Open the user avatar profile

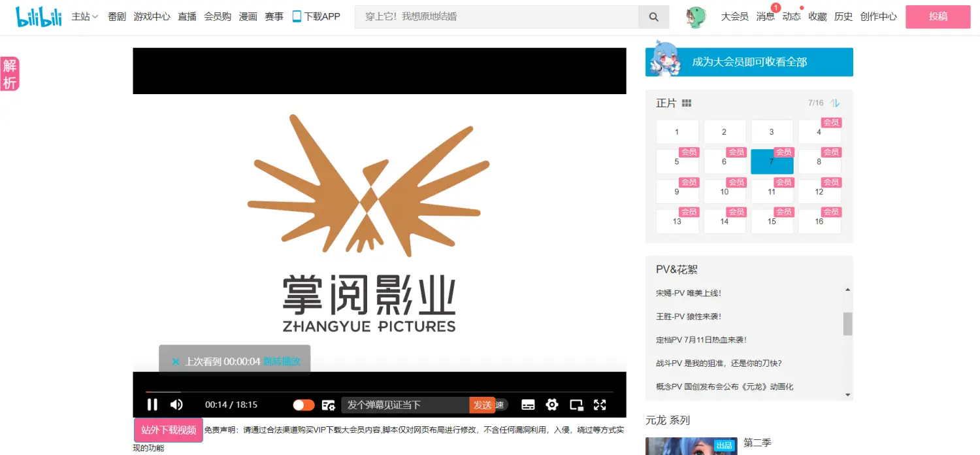696,18
